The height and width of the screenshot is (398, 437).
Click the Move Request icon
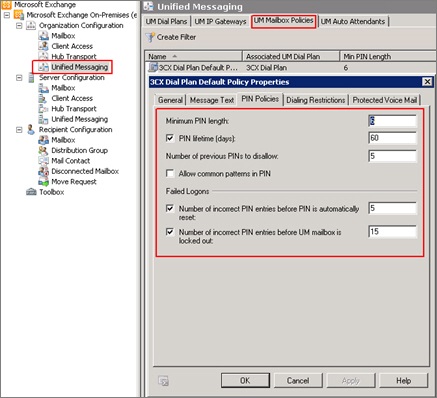pyautogui.click(x=43, y=182)
